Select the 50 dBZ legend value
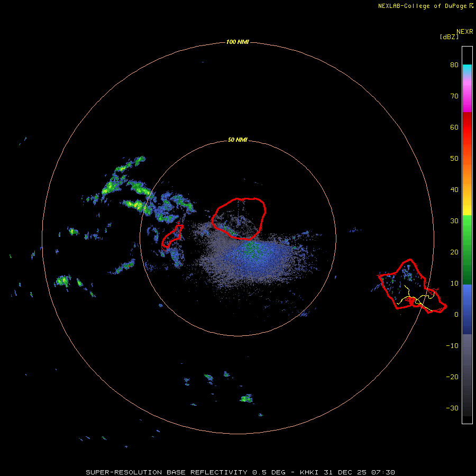This screenshot has width=476, height=476. tap(454, 159)
